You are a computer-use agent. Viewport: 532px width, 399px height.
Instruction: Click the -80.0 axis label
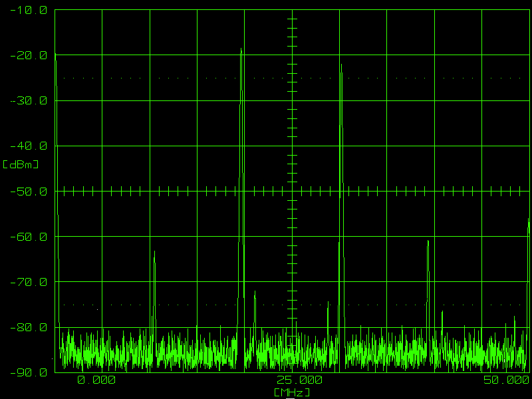point(29,327)
